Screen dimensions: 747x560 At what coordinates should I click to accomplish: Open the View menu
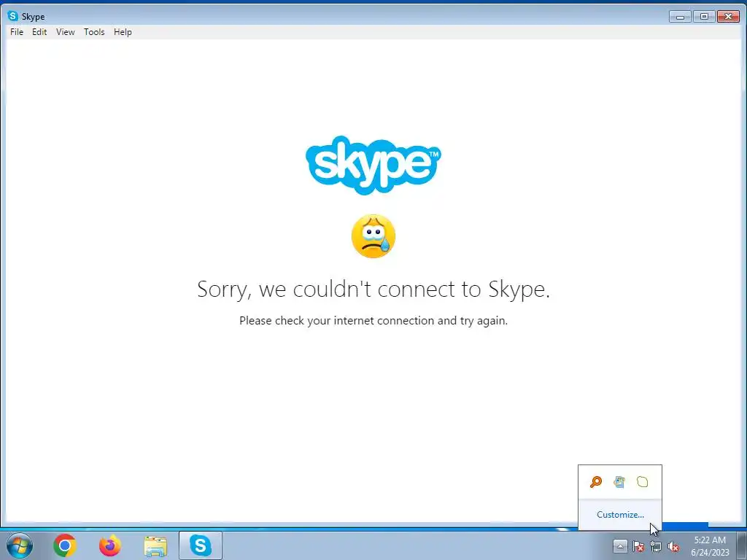tap(65, 32)
